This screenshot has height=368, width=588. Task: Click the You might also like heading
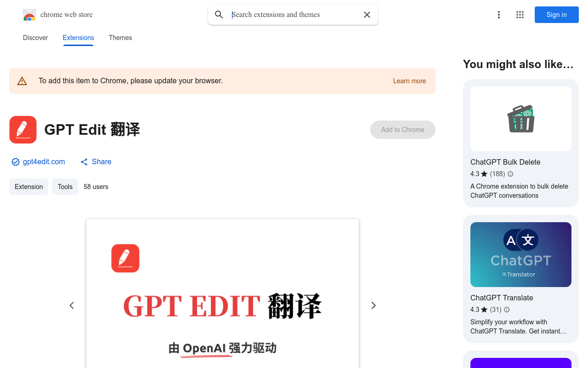tap(518, 64)
